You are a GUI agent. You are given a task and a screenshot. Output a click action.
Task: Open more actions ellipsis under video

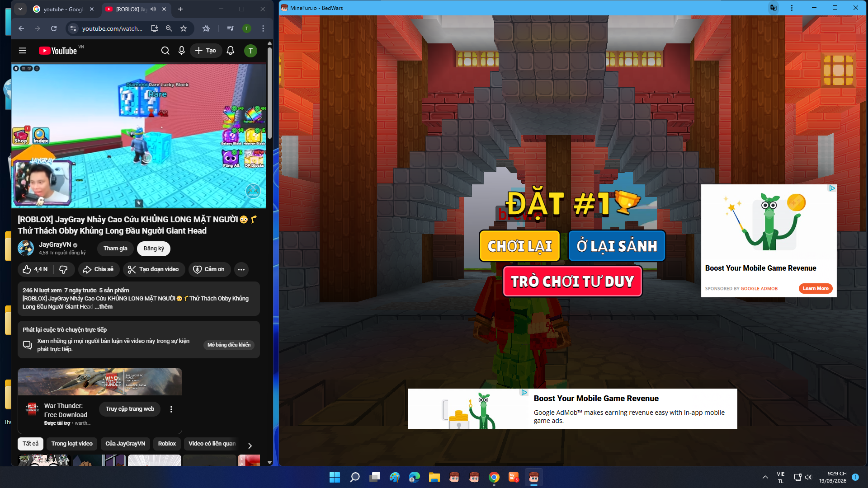241,269
